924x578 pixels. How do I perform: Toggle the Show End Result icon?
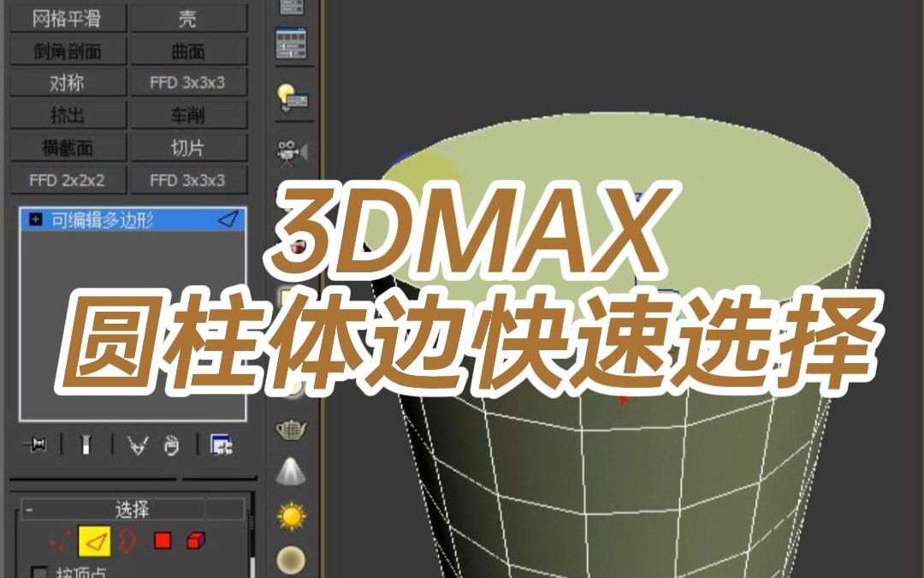[86, 444]
